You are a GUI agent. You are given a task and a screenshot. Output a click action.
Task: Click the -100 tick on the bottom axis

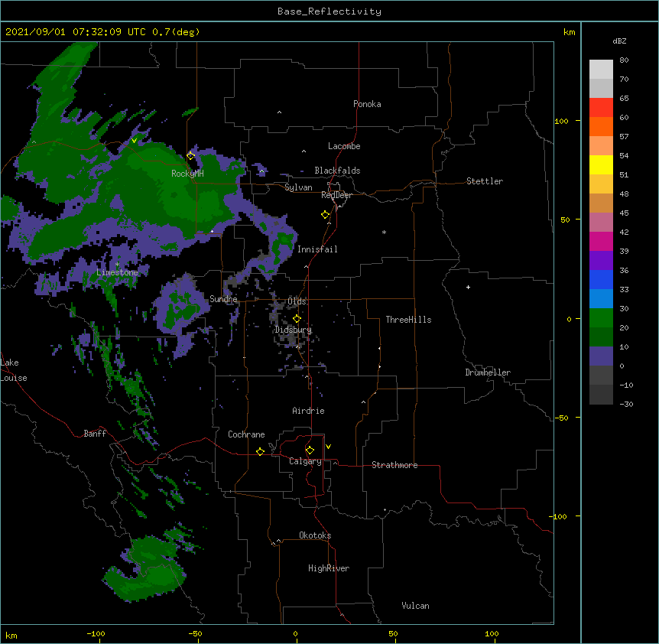pos(96,633)
